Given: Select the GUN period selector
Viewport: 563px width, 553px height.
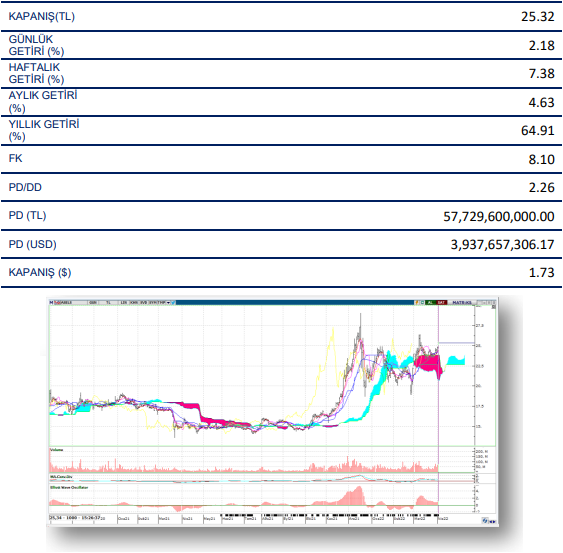Looking at the screenshot, I should tap(93, 302).
